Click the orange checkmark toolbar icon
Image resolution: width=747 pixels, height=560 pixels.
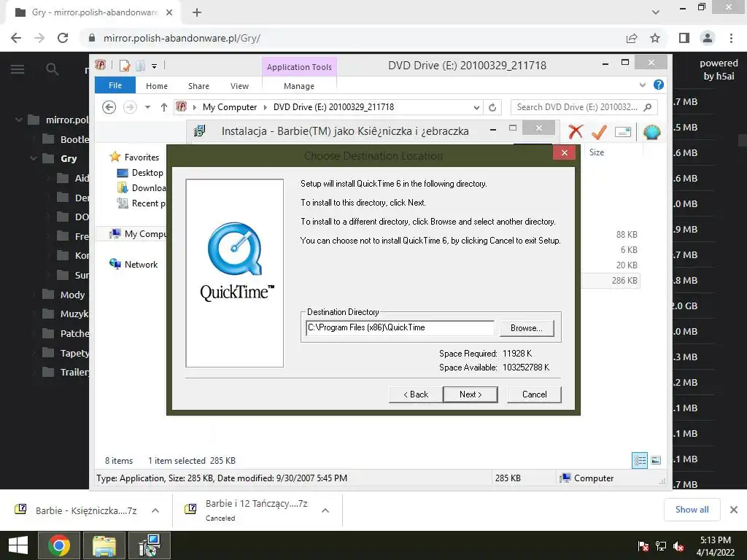point(599,131)
